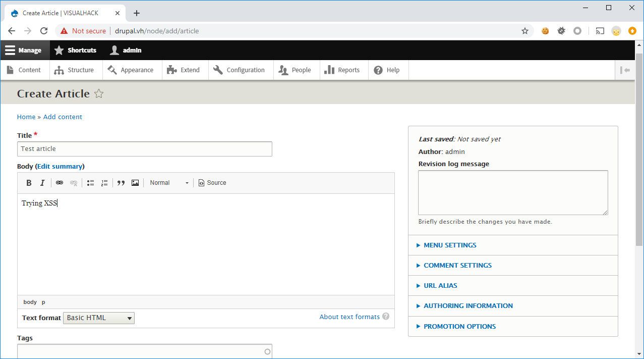Reload the current page
644x359 pixels.
tap(44, 31)
